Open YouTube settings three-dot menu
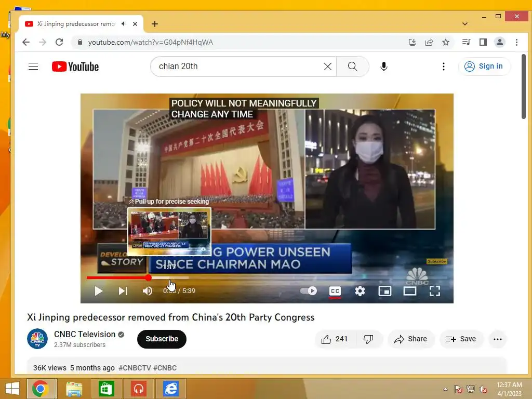Image resolution: width=532 pixels, height=399 pixels. pos(444,66)
